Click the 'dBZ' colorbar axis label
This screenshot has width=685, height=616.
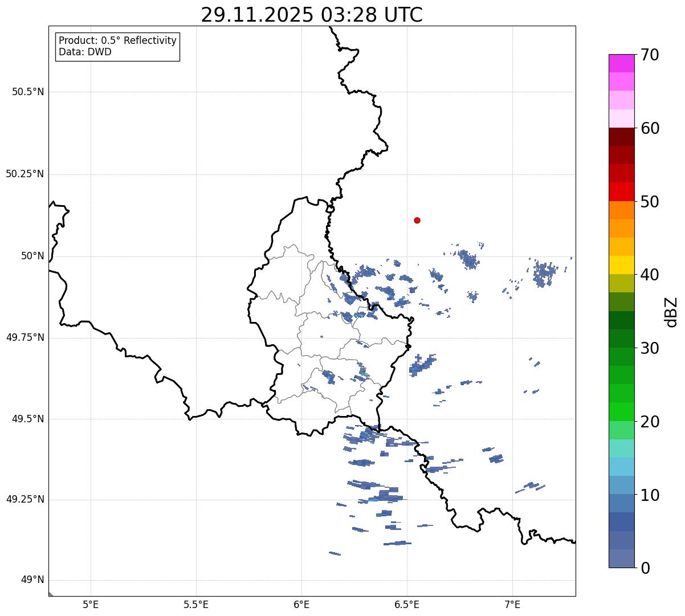671,312
